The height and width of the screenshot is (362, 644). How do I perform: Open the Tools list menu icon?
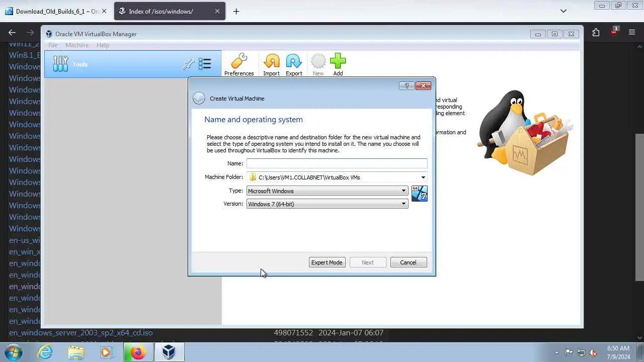tap(205, 63)
